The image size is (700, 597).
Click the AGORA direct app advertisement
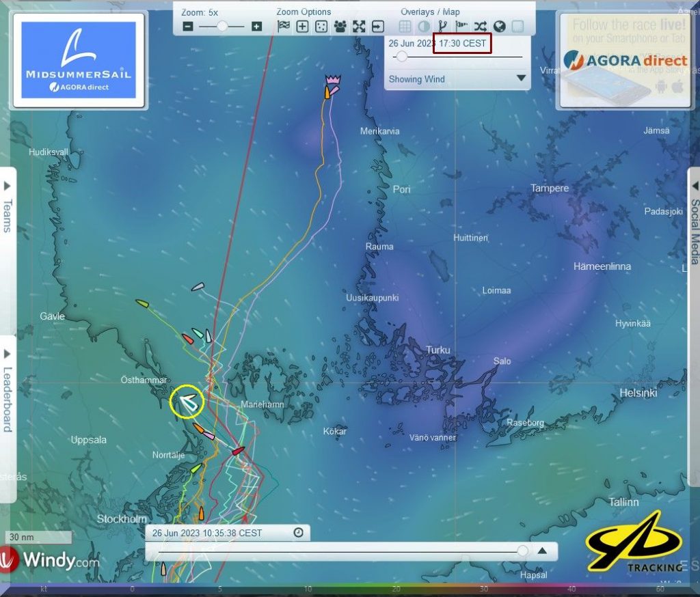click(x=625, y=61)
